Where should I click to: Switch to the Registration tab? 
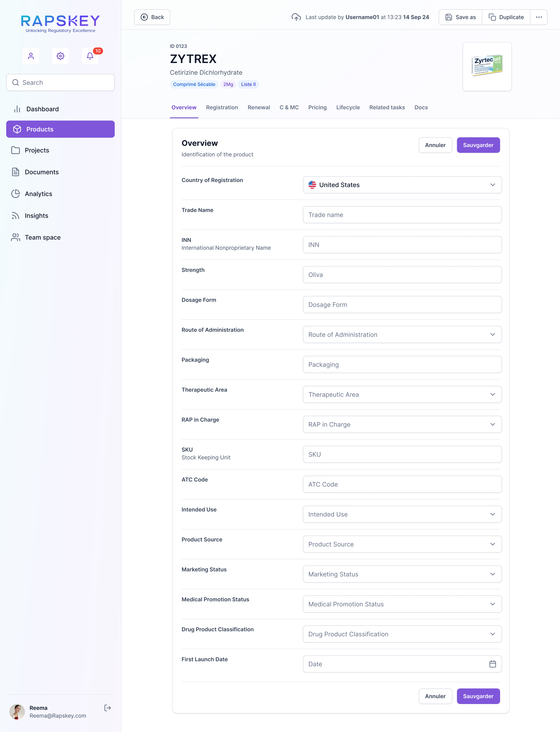click(222, 107)
